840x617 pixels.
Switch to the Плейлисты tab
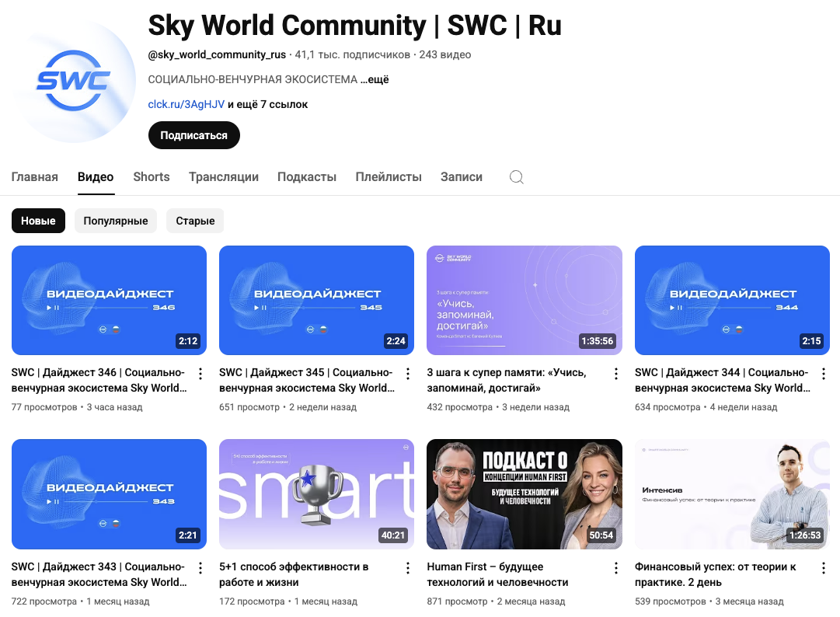[389, 176]
